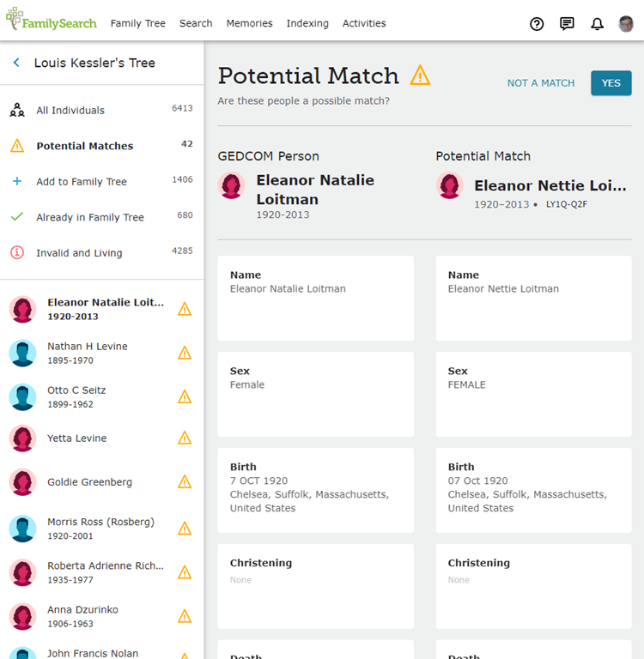The width and height of the screenshot is (644, 659).
Task: Click Yetta Levine's female avatar
Action: pos(22,438)
